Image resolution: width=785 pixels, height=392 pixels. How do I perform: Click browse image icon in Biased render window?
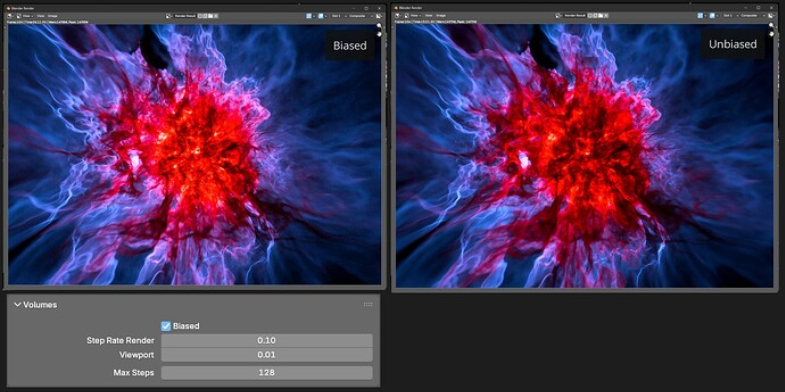coord(169,16)
